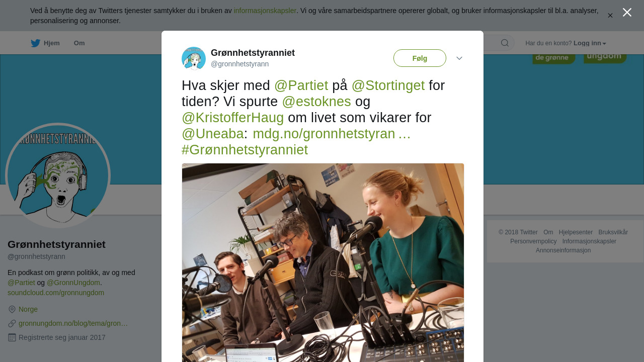Click the informasjonskapsler link in notice
Image resolution: width=644 pixels, height=362 pixels.
(265, 11)
